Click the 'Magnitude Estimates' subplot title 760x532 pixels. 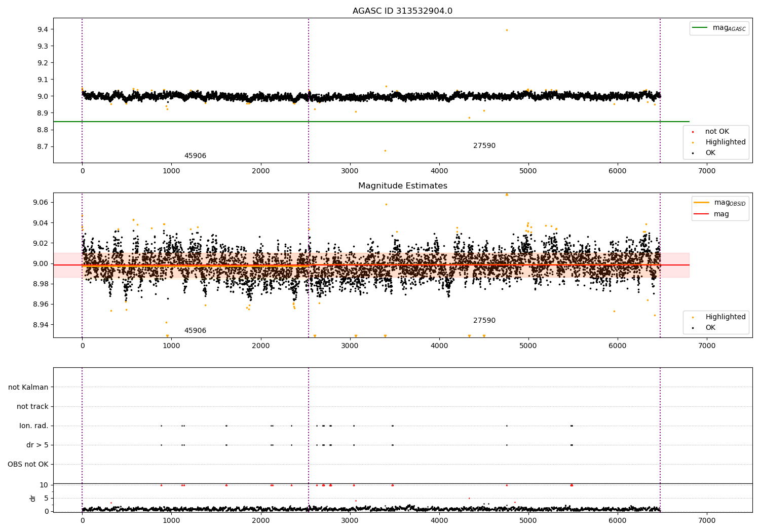[402, 186]
